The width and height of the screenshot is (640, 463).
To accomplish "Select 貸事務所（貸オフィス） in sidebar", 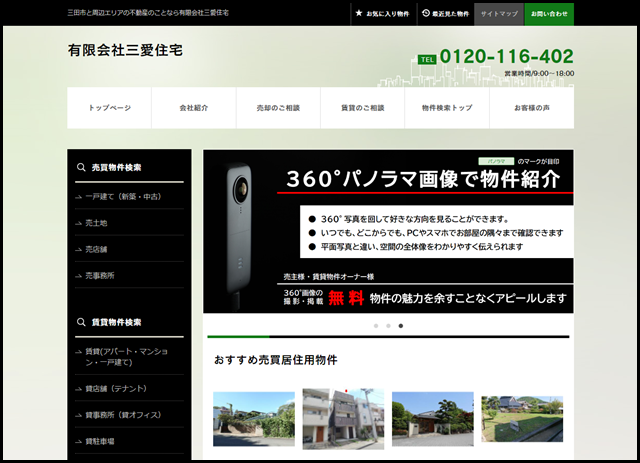I will tap(129, 415).
